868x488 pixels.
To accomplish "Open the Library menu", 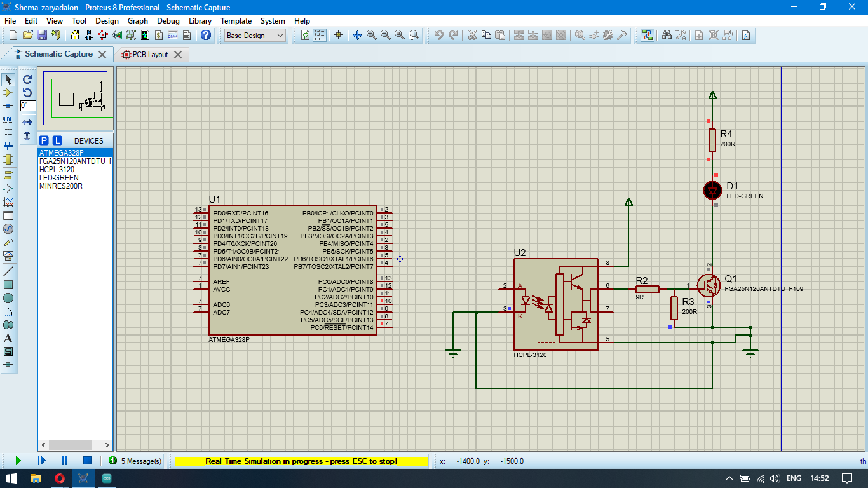I will 200,21.
